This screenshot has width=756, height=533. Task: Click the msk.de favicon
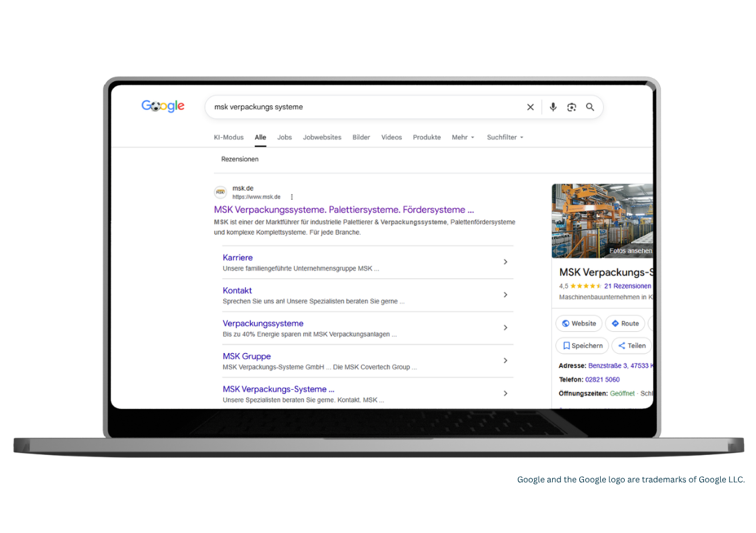click(x=221, y=192)
